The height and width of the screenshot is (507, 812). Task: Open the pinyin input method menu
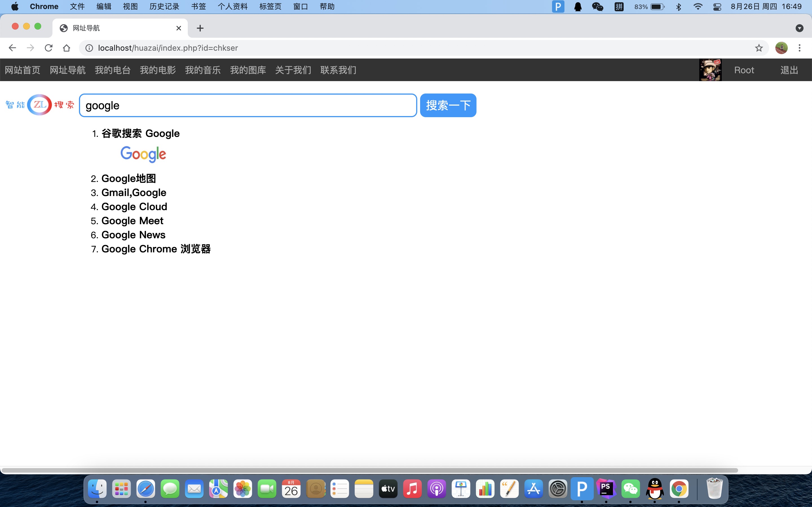click(619, 7)
